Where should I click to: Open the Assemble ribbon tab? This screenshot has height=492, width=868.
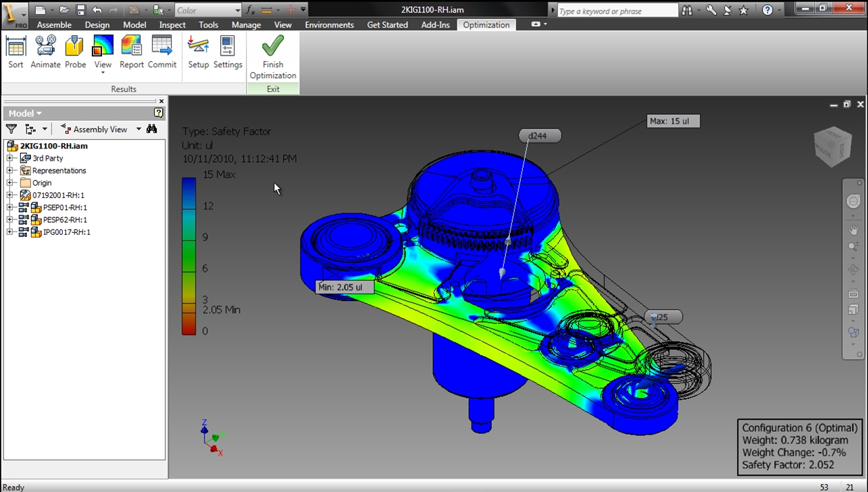coord(54,25)
